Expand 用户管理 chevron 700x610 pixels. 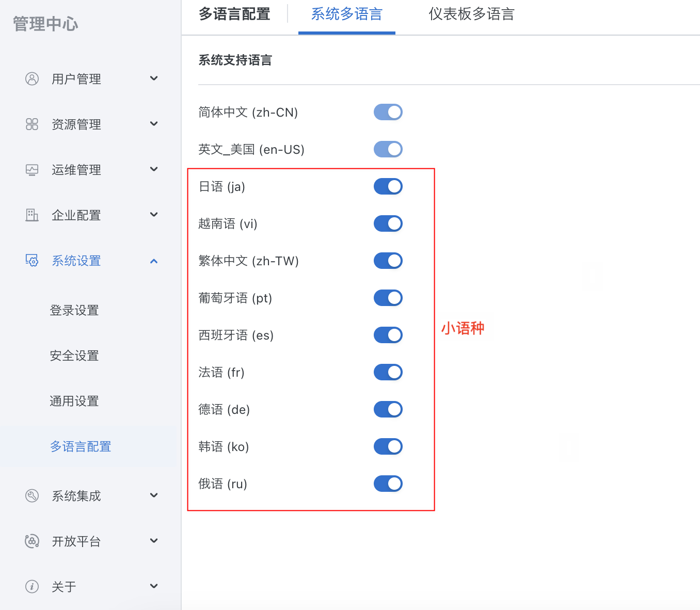tap(154, 78)
